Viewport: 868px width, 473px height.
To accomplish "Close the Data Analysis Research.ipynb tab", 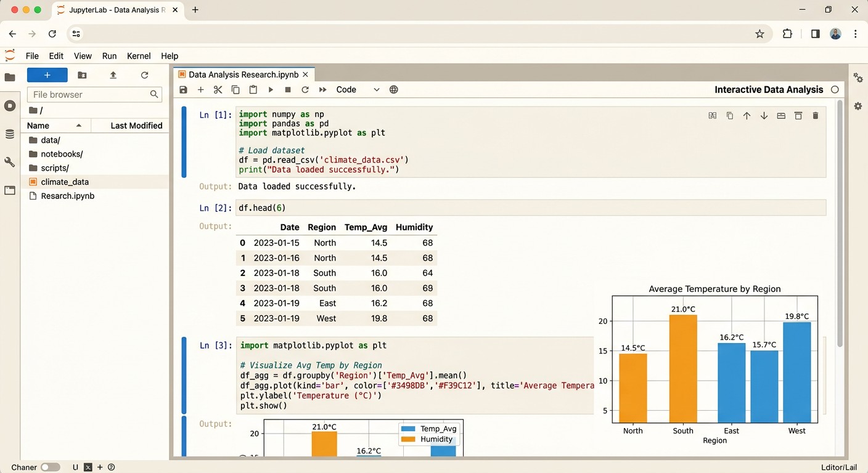I will tap(306, 75).
